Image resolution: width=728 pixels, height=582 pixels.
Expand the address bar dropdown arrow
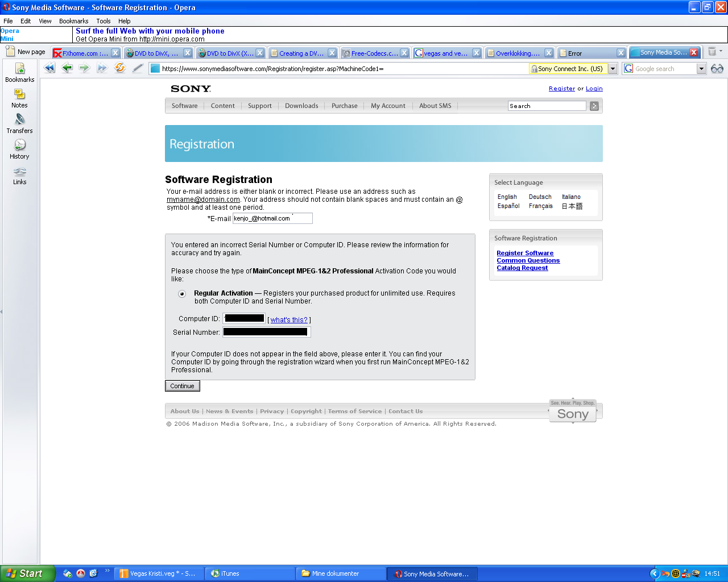[x=613, y=69]
